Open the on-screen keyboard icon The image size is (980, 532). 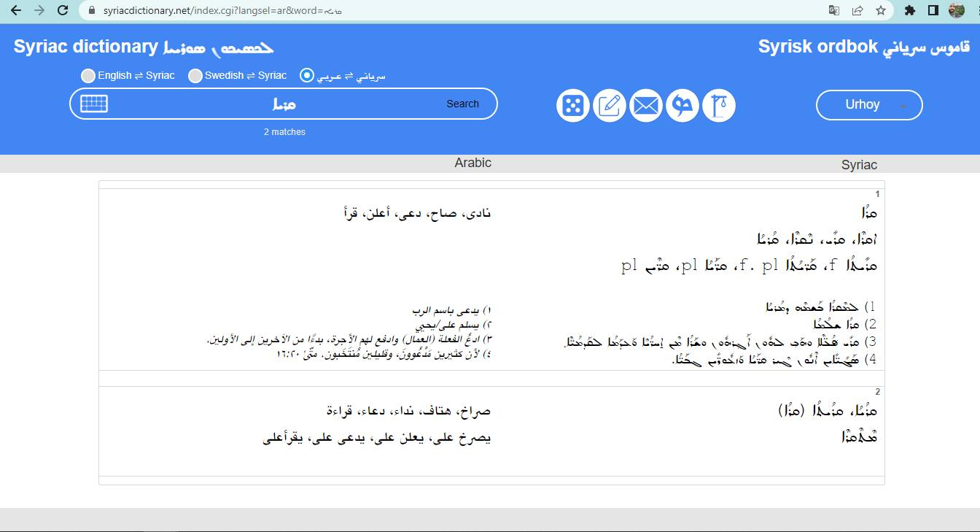[94, 104]
